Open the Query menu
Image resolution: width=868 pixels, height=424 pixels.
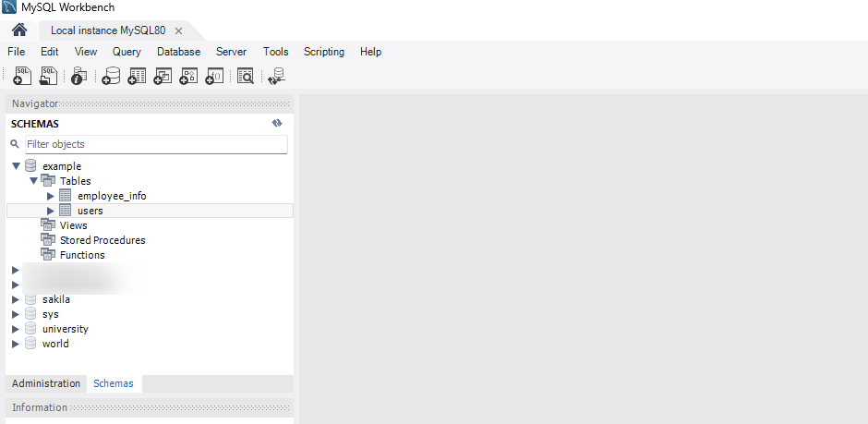[127, 52]
